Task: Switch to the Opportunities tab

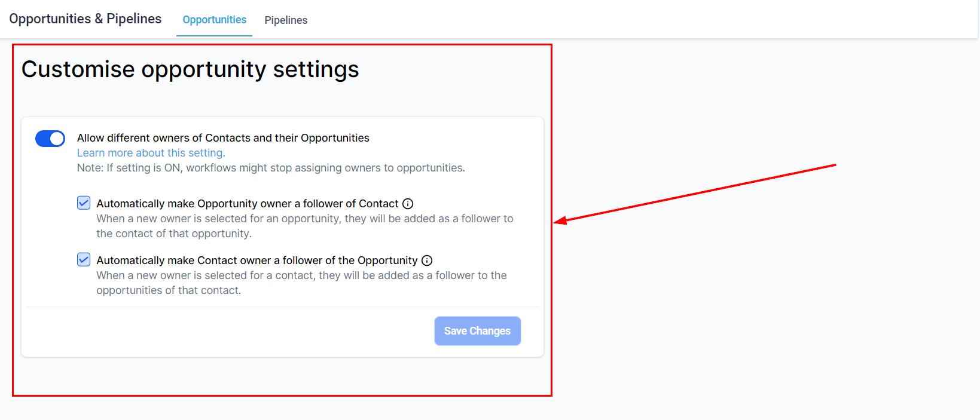Action: pos(214,20)
